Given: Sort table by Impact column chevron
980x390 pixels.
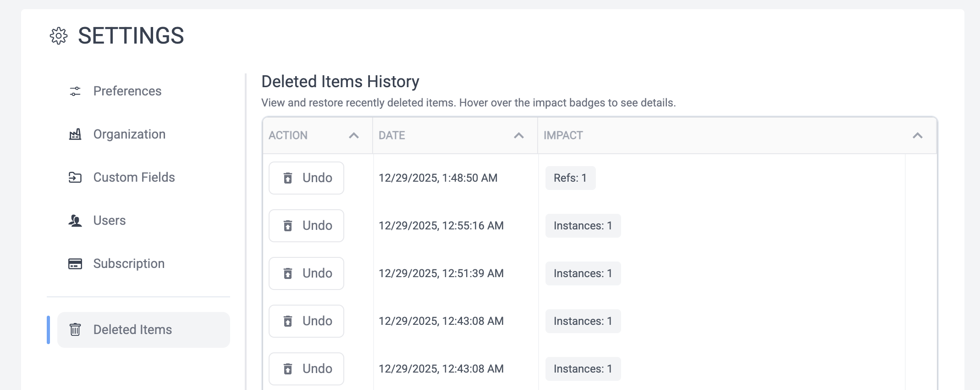Looking at the screenshot, I should [x=917, y=135].
